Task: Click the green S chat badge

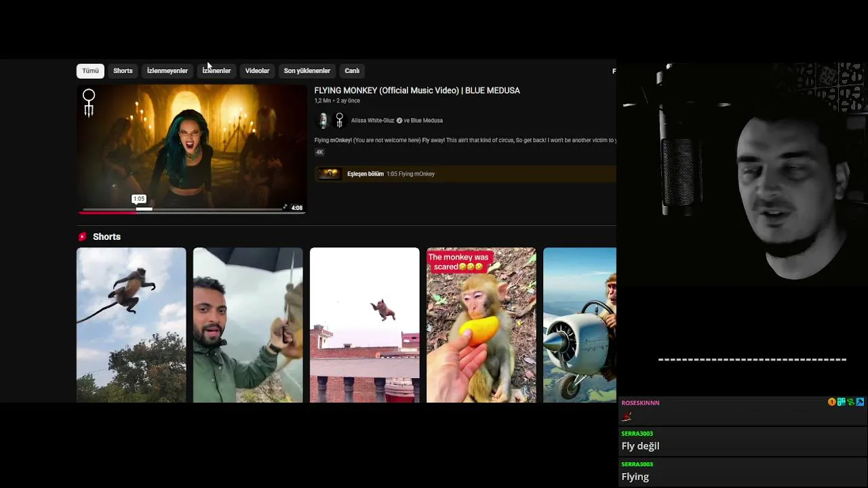Action: pyautogui.click(x=850, y=402)
